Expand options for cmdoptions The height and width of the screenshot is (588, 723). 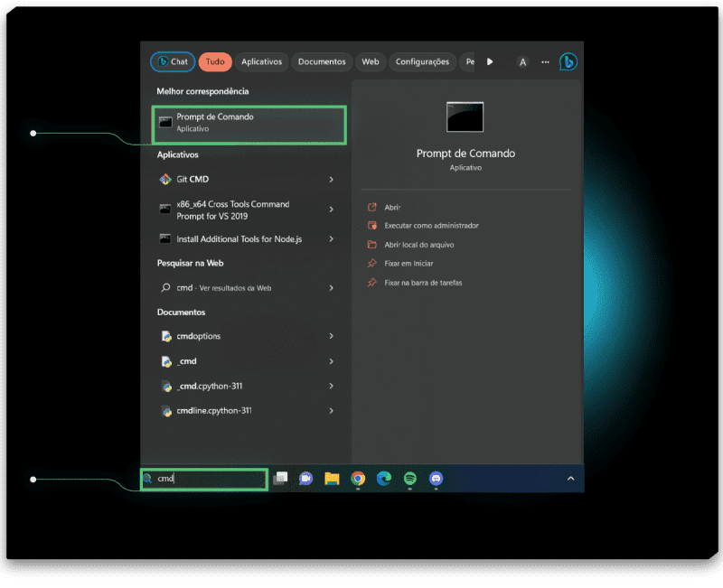(331, 336)
